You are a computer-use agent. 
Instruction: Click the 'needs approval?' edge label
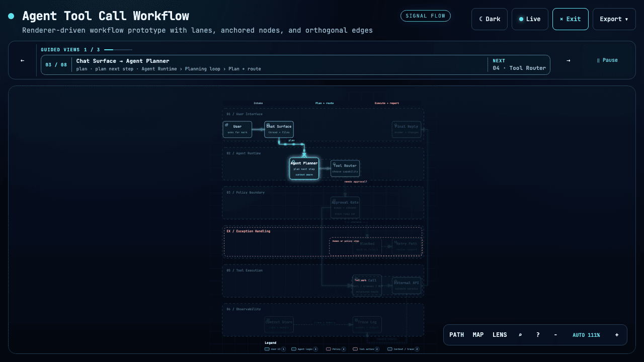point(356,182)
